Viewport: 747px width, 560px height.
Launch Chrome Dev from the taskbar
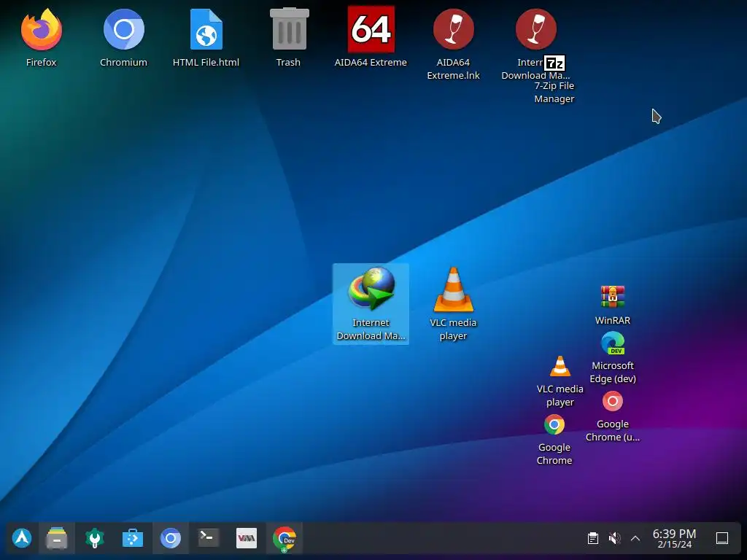click(x=285, y=539)
